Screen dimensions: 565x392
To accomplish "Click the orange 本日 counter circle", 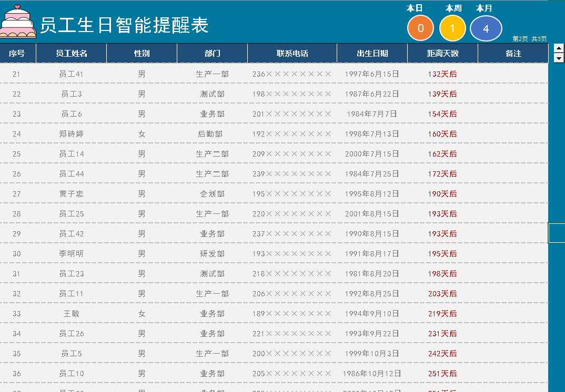I will pyautogui.click(x=420, y=28).
